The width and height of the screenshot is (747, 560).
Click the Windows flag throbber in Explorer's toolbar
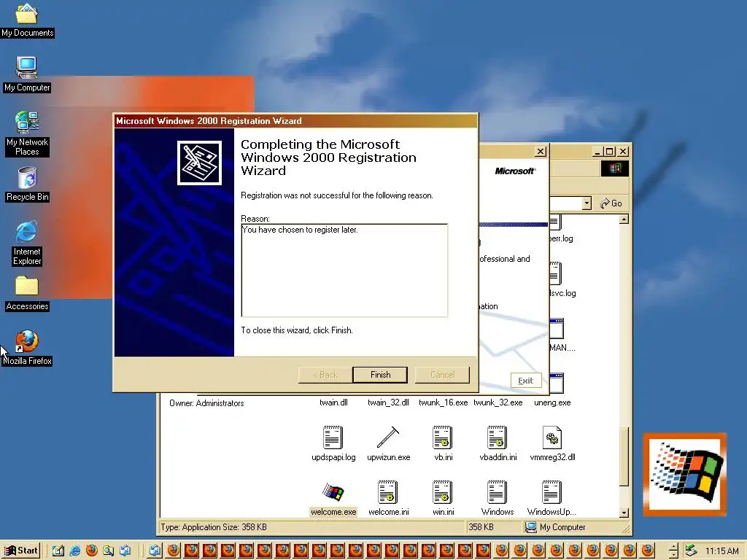[614, 168]
